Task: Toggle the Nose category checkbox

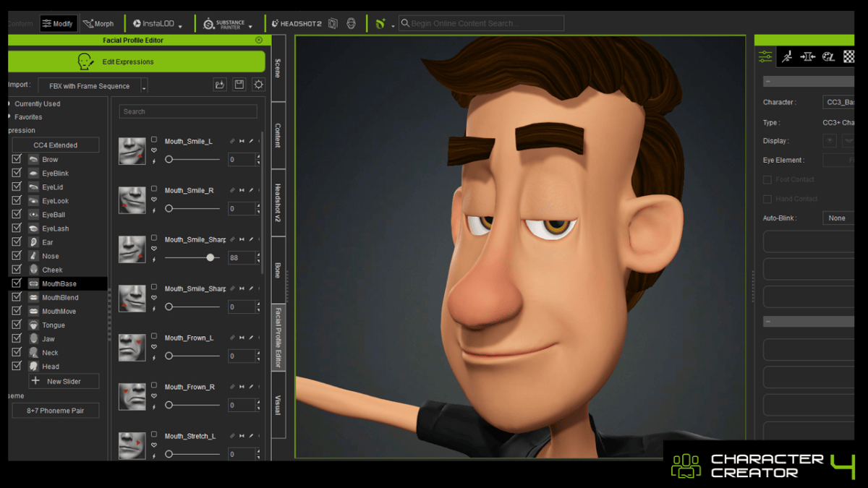Action: click(x=17, y=256)
